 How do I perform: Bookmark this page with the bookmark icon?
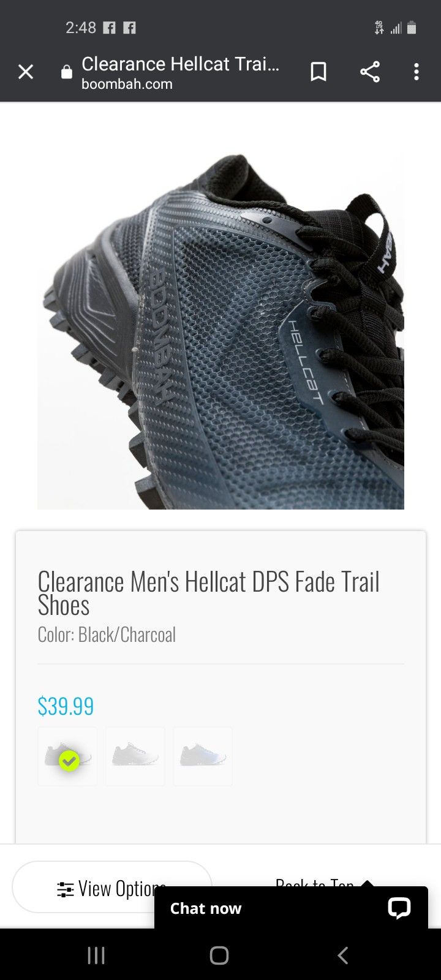click(x=318, y=72)
